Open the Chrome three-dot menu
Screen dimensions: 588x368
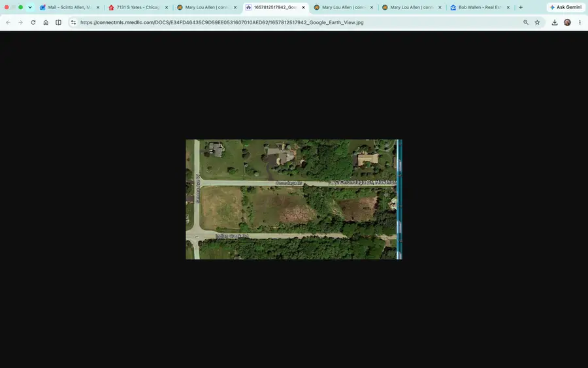tap(580, 22)
